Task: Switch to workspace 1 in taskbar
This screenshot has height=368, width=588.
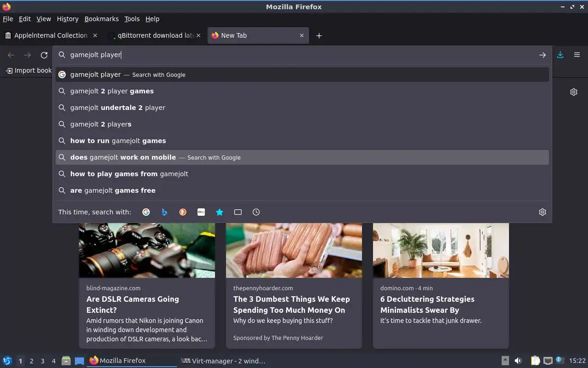Action: pos(20,361)
